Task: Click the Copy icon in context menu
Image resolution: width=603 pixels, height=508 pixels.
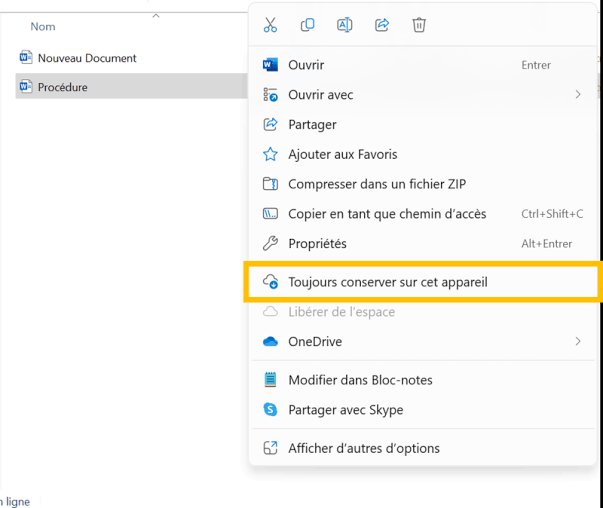Action: 307,25
